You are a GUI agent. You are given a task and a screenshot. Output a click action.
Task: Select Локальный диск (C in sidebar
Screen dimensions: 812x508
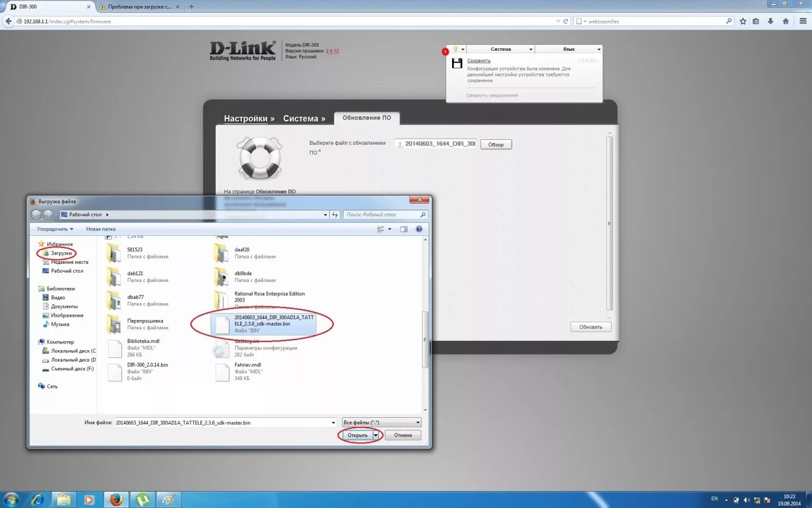coord(73,351)
